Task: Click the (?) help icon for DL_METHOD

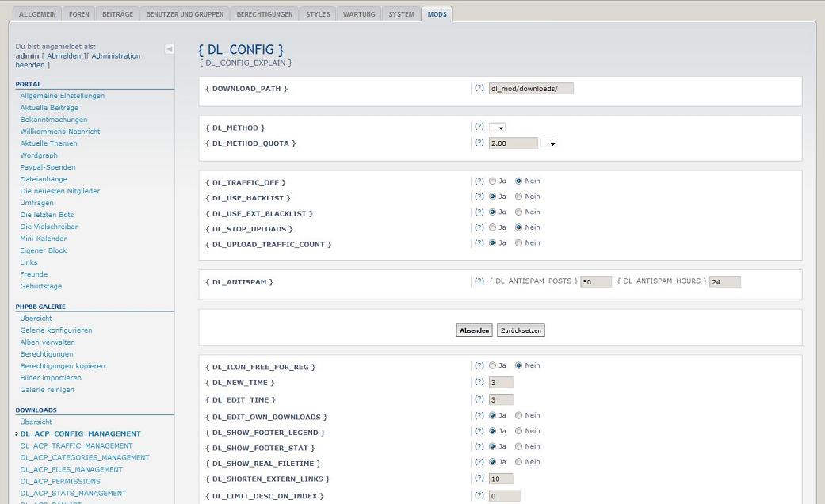Action: pyautogui.click(x=479, y=127)
